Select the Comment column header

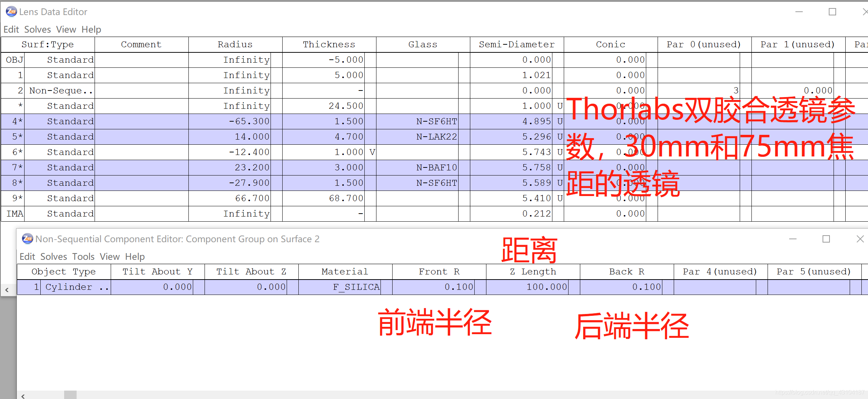[x=141, y=44]
